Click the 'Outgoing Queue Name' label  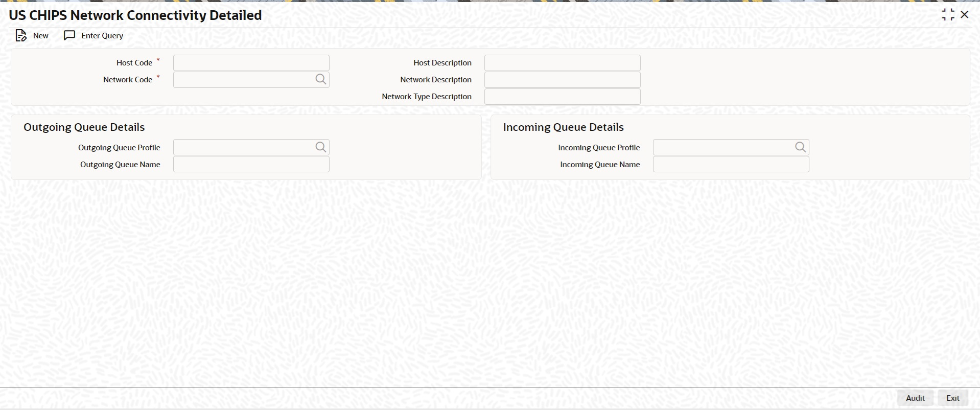(x=120, y=164)
